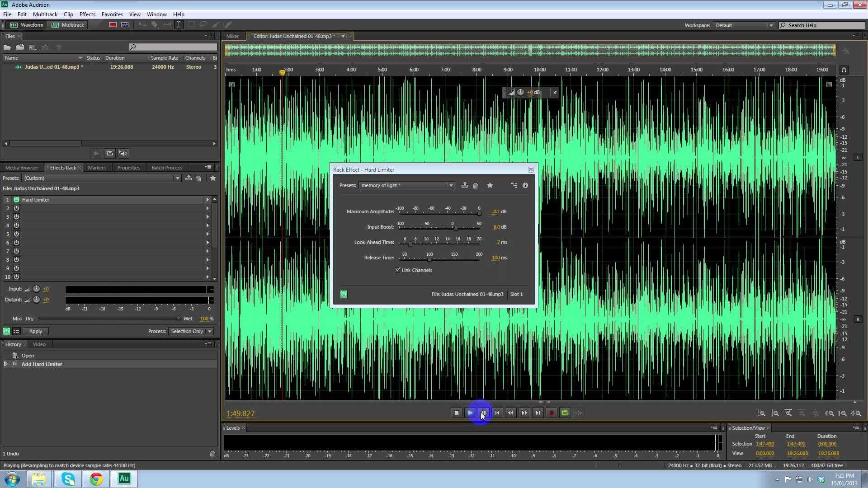Click the Play transport button
Image resolution: width=868 pixels, height=488 pixels.
pos(470,413)
